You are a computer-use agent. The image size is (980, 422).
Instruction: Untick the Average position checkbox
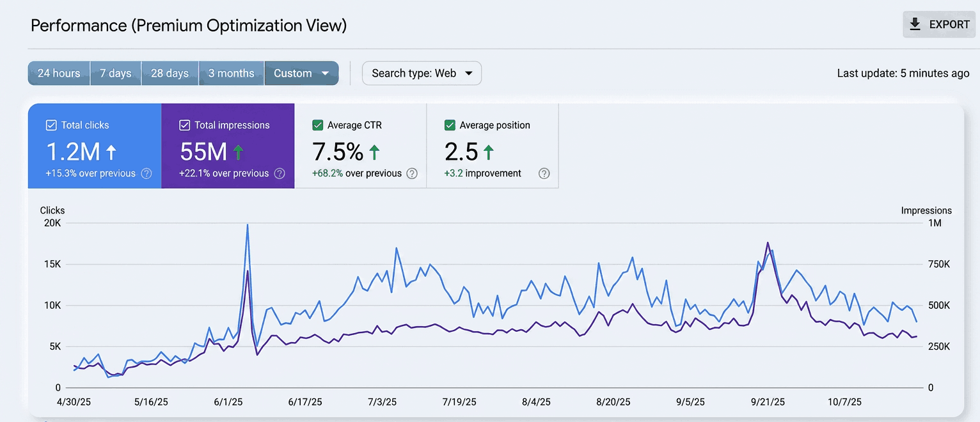(450, 125)
